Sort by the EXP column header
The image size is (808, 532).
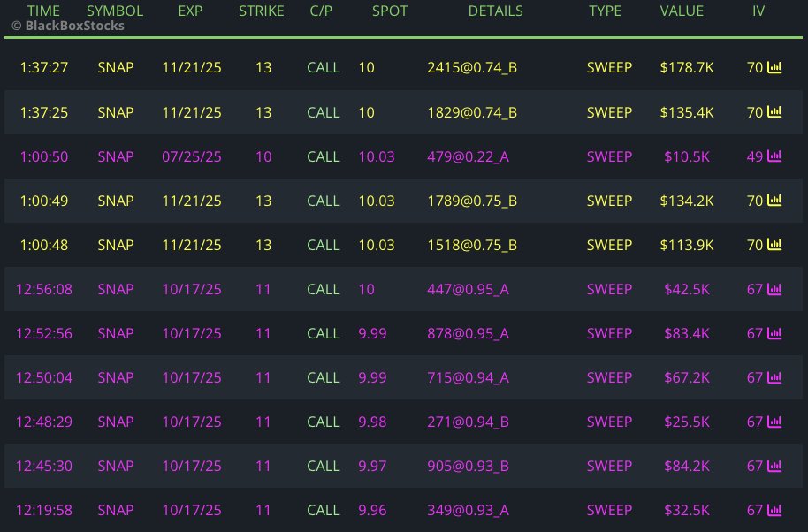tap(191, 11)
